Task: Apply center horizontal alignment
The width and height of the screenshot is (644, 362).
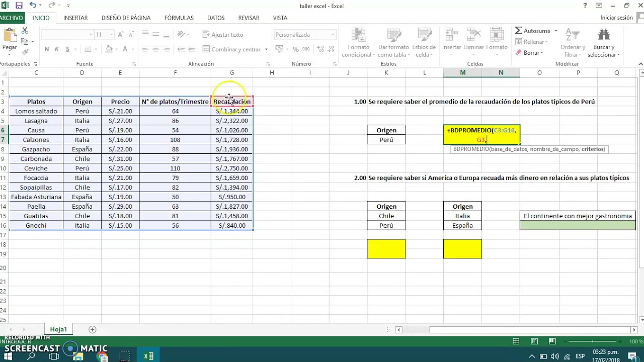Action: [x=155, y=49]
